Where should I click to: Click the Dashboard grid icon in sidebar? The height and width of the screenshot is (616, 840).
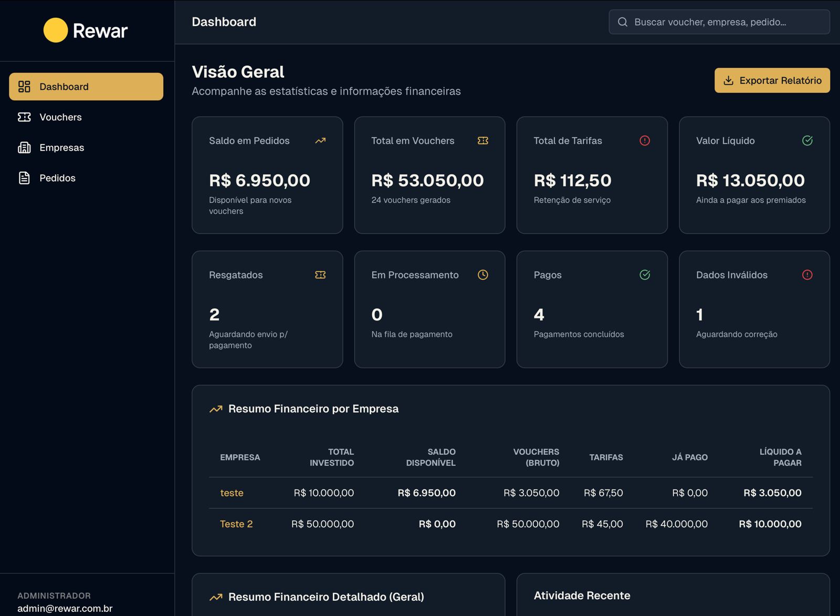[24, 86]
